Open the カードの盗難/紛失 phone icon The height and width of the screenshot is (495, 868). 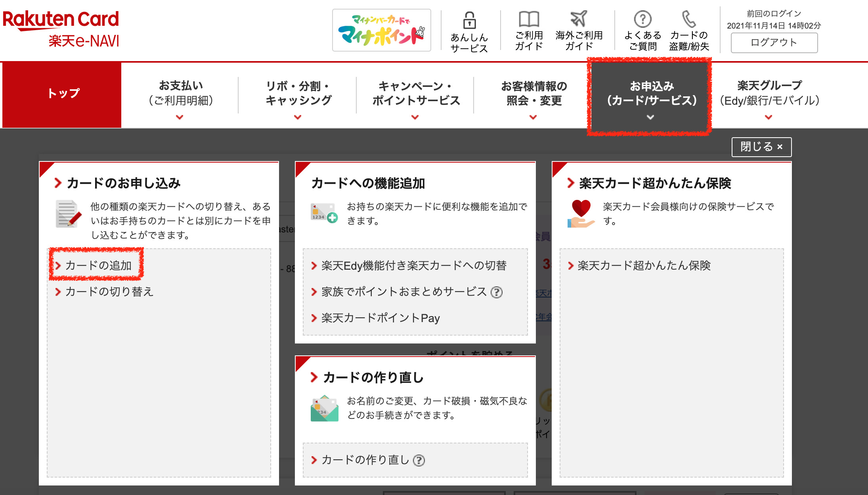pyautogui.click(x=689, y=19)
